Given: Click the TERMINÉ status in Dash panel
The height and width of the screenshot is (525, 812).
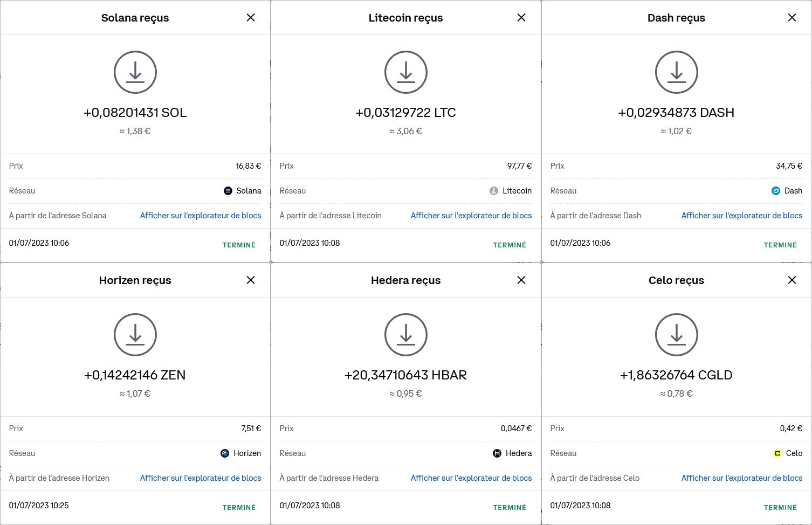Looking at the screenshot, I should [781, 245].
